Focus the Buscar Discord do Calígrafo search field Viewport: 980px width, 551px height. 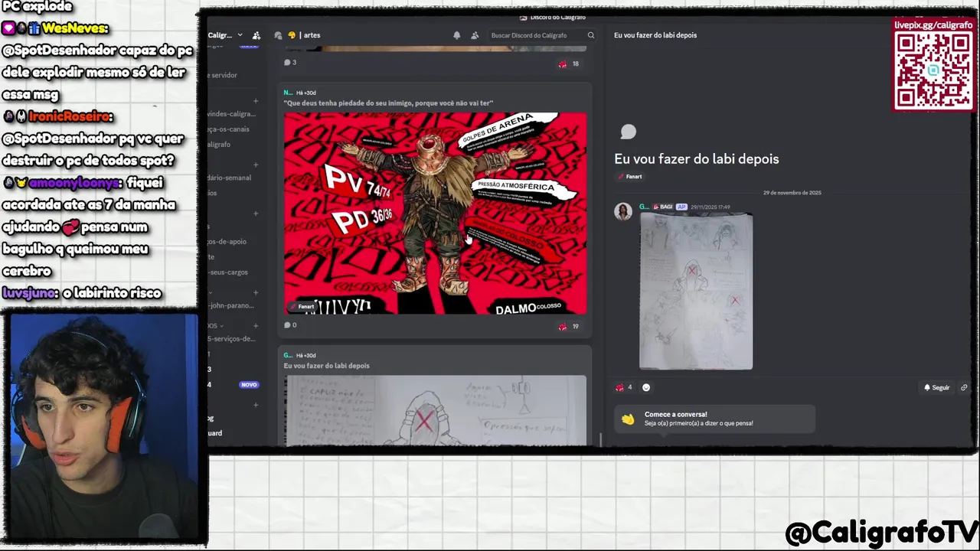coord(541,35)
